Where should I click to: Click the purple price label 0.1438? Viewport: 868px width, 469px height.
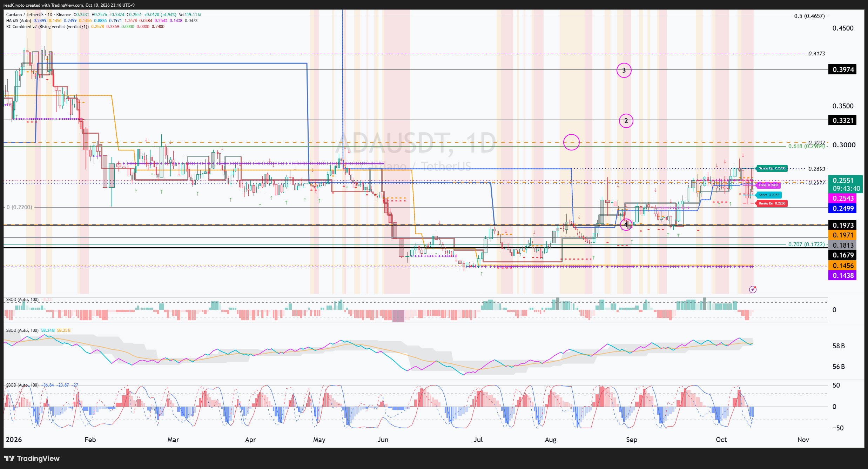(842, 275)
